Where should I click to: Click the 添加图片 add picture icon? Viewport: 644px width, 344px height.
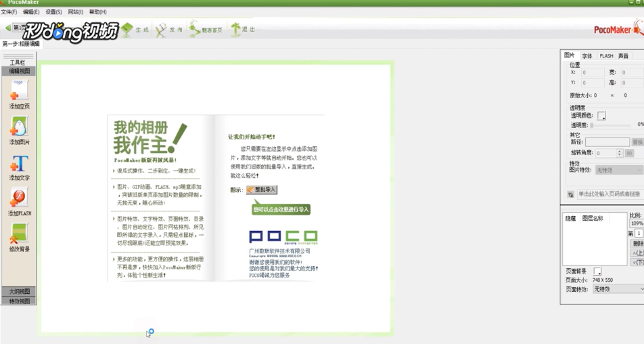point(19,127)
